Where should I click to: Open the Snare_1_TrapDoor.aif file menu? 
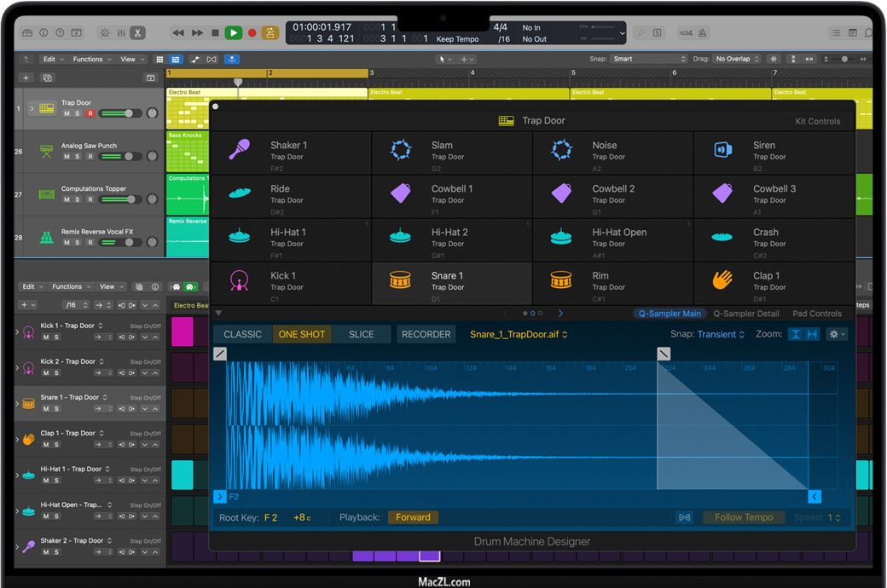[519, 334]
